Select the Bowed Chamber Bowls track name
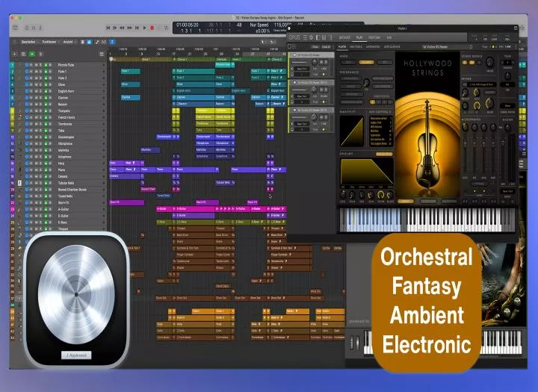The image size is (538, 392). [x=72, y=190]
